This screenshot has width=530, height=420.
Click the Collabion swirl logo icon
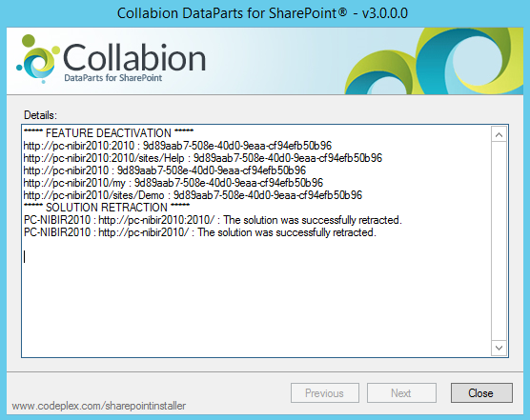coord(38,59)
